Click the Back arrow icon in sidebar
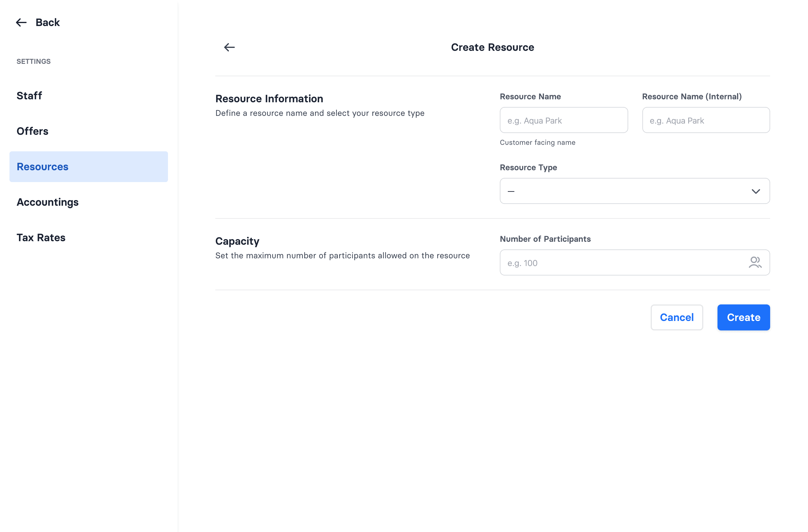Image resolution: width=808 pixels, height=532 pixels. (21, 22)
